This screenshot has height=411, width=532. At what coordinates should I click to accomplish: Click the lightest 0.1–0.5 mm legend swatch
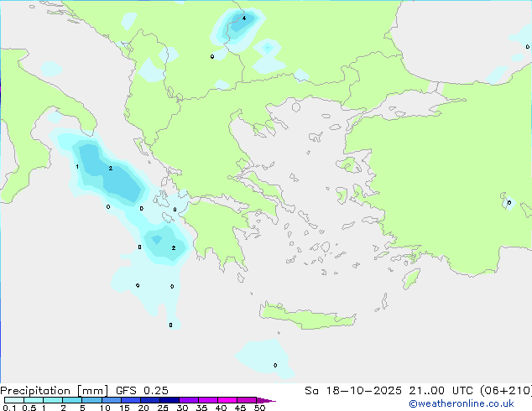(14, 400)
